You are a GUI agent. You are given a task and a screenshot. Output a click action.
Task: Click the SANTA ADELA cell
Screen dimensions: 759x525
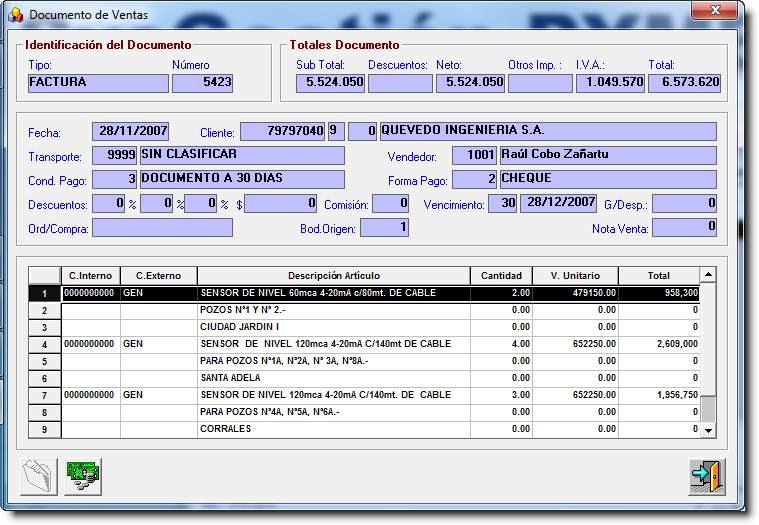click(334, 378)
